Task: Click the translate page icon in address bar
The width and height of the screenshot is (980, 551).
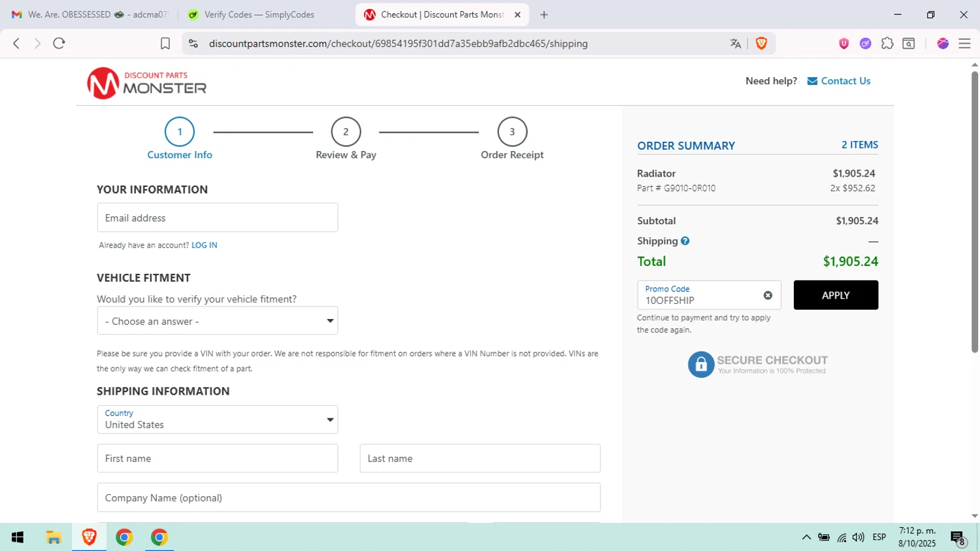Action: 736,43
